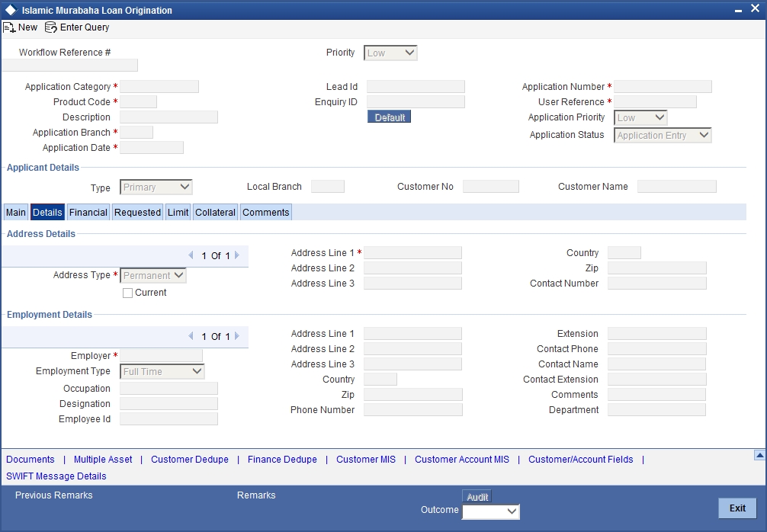The image size is (767, 532).
Task: Click the Employment Phone Number field
Action: pos(412,410)
